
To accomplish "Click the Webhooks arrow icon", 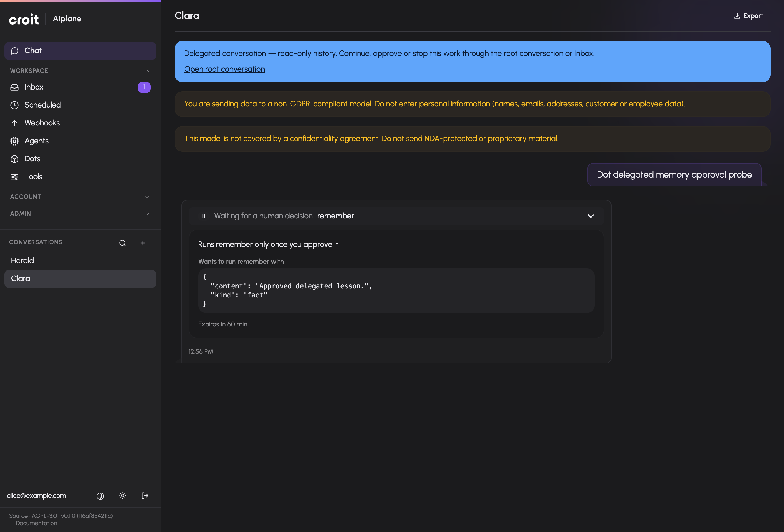I will point(15,123).
